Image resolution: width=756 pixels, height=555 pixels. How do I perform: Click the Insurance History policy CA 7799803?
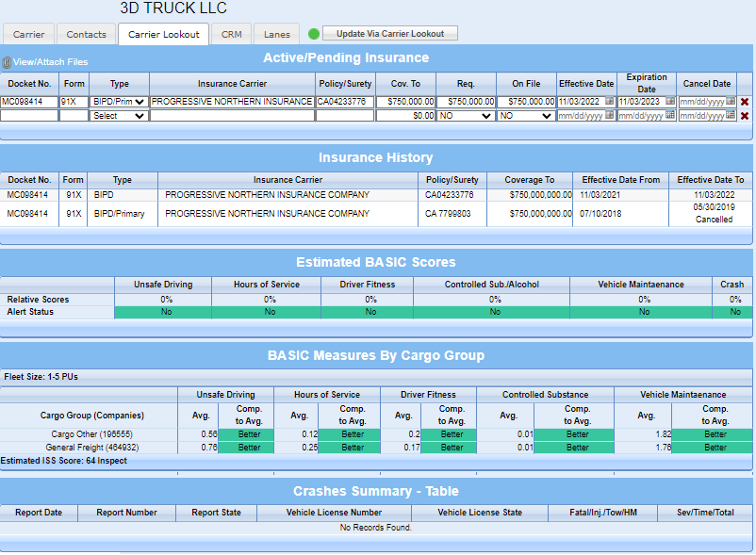(x=448, y=213)
